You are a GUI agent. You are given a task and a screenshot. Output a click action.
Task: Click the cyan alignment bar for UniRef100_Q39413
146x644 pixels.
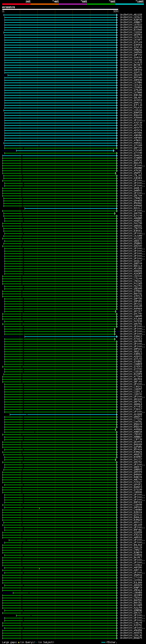pyautogui.click(x=71, y=337)
